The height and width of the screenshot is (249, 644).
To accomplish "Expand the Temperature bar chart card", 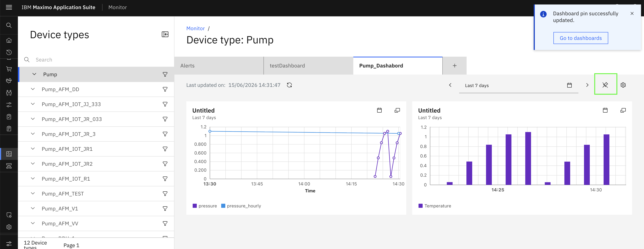I will click(x=623, y=110).
